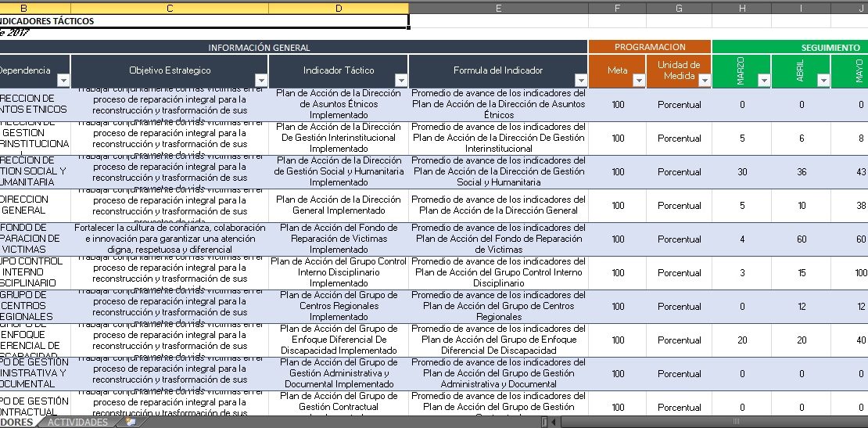
Task: Select the INDICADORES TÁCTICOS title cell
Action: [204, 21]
